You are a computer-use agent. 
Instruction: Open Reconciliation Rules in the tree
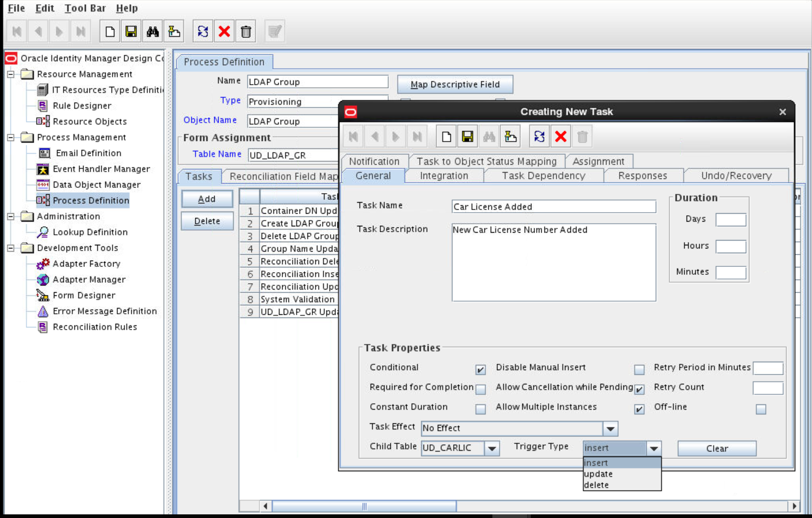pos(95,327)
